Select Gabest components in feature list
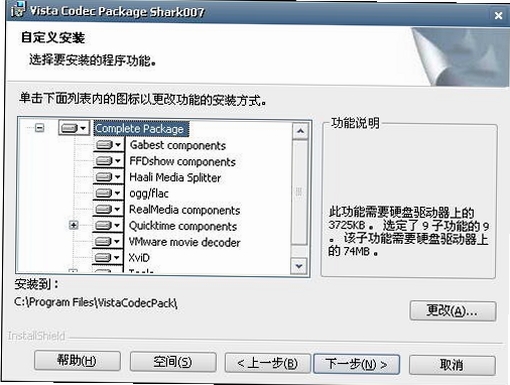The image size is (510, 385). click(178, 145)
